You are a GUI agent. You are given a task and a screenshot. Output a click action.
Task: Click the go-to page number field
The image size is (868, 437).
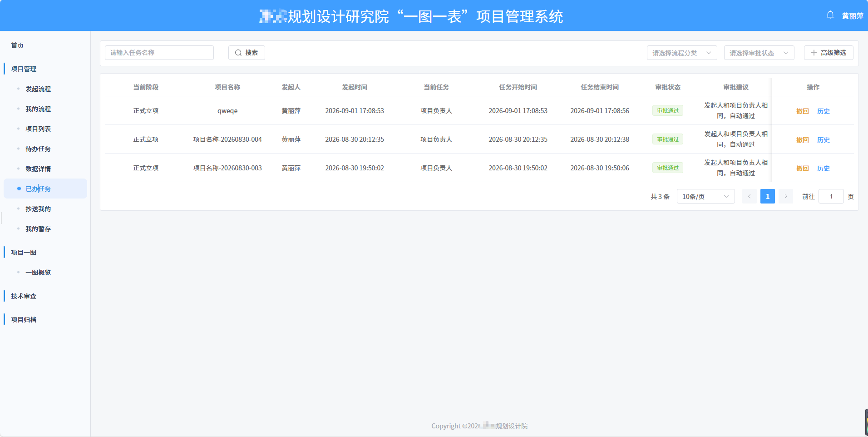[x=831, y=196]
